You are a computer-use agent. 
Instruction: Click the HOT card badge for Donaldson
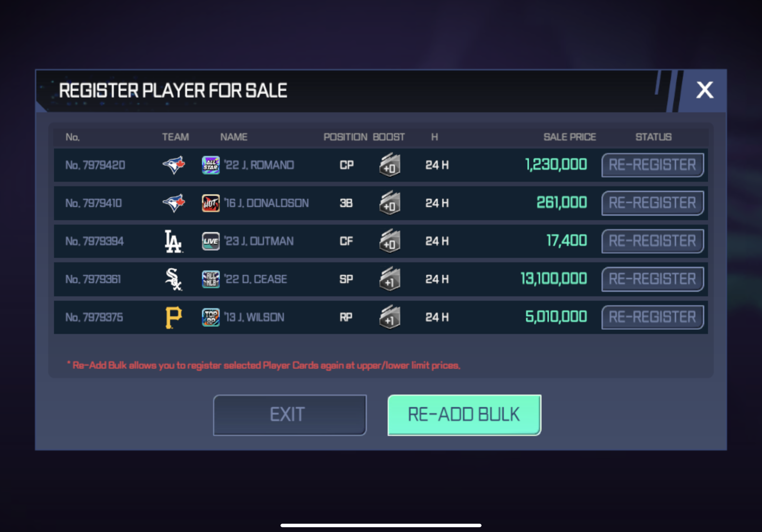pyautogui.click(x=211, y=203)
